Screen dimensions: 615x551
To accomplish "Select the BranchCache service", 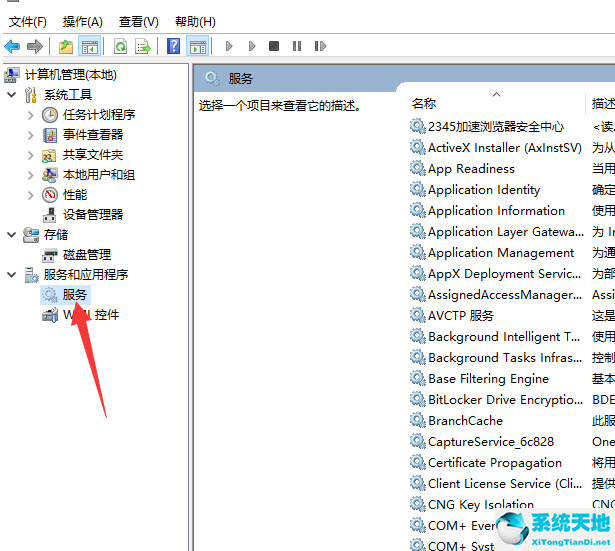I will (x=465, y=420).
